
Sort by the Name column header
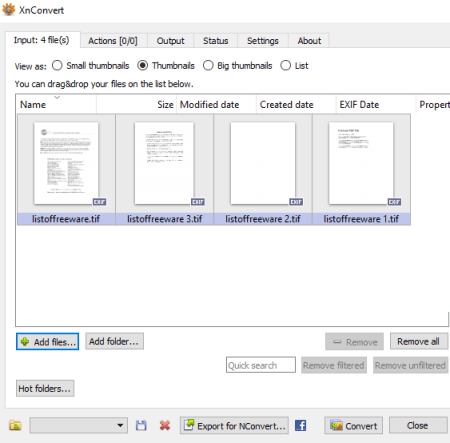pos(56,104)
